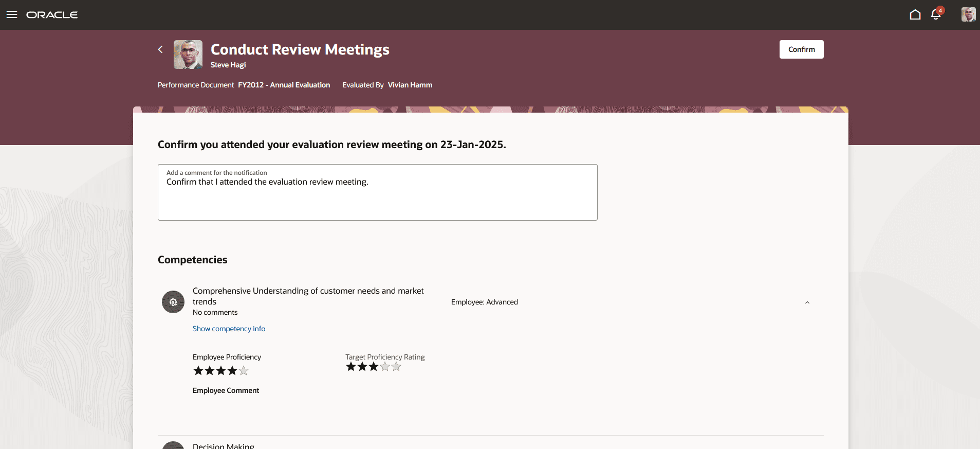Screen dimensions: 980x449
Task: Click the Target Proficiency Rating stars
Action: click(x=374, y=367)
